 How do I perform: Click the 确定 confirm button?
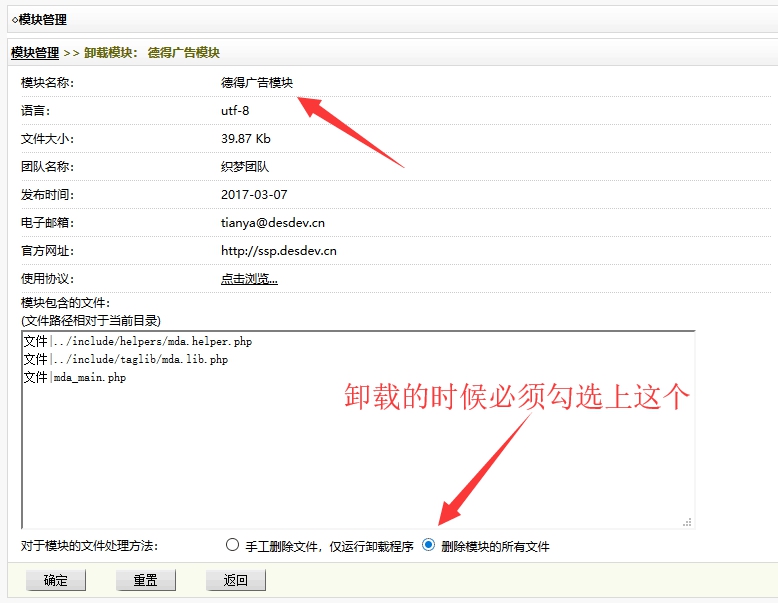tap(56, 580)
